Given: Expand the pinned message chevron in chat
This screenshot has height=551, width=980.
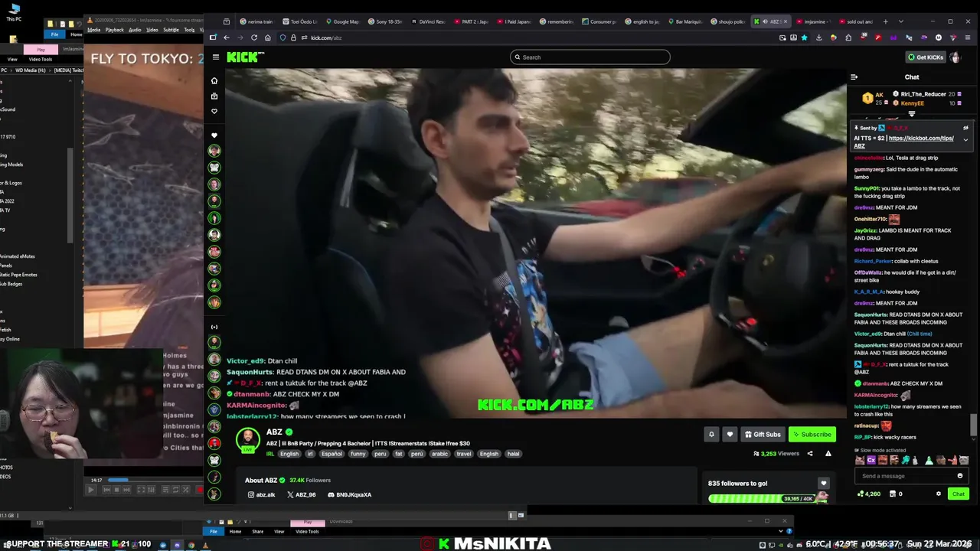Looking at the screenshot, I should coord(965,140).
